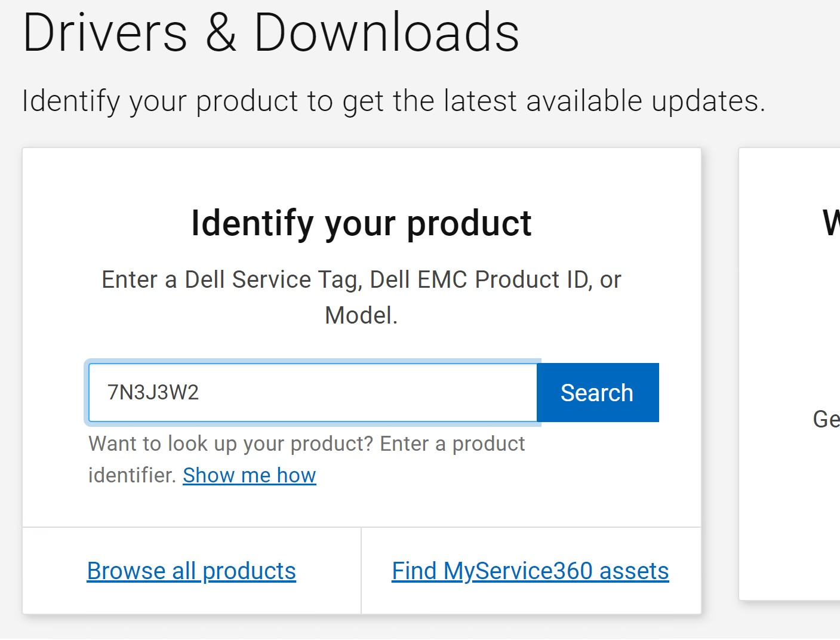The width and height of the screenshot is (840, 640).
Task: Open the "Show me how" link
Action: point(249,475)
